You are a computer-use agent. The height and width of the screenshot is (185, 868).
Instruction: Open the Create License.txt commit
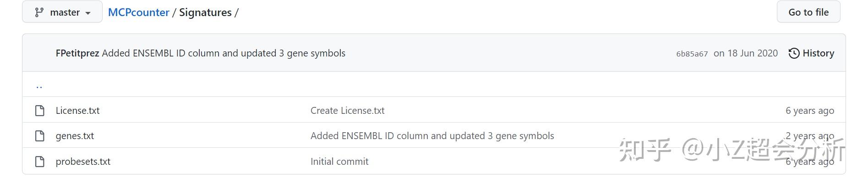click(347, 111)
